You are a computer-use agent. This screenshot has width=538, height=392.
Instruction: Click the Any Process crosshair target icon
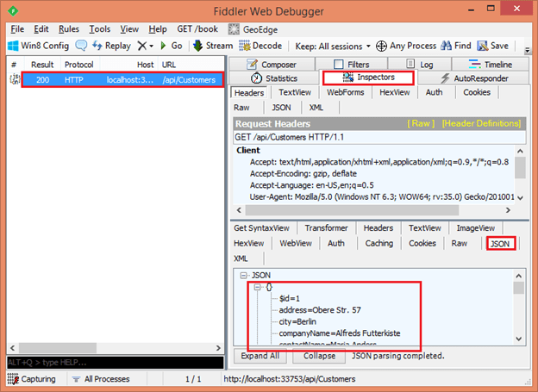click(382, 46)
